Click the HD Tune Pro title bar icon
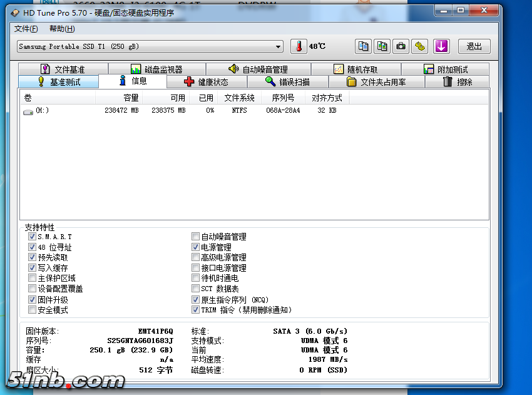Viewport: 532px width, 395px height. (16, 12)
